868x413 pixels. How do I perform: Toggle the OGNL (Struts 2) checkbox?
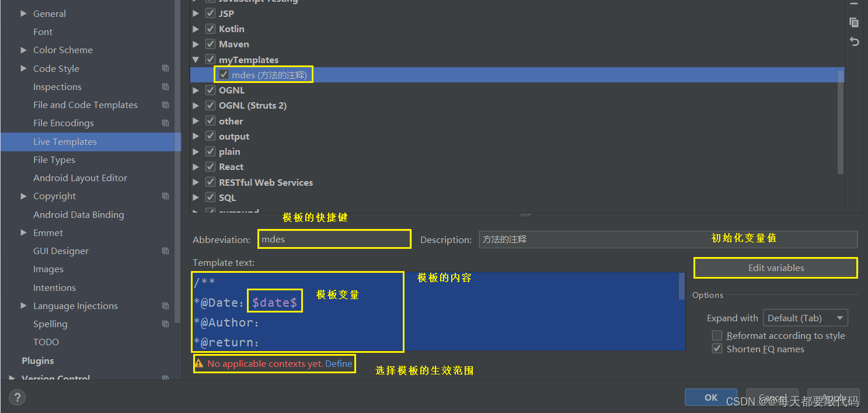coord(211,106)
